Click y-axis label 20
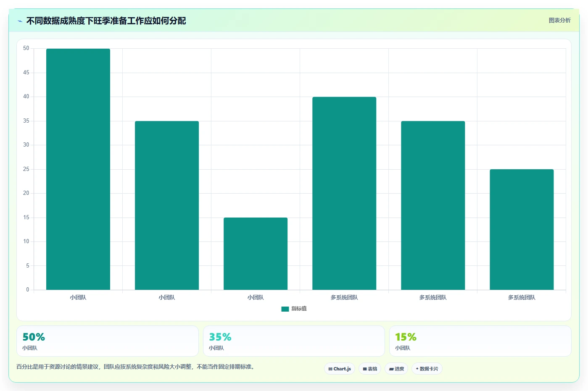The height and width of the screenshot is (391, 588). pyautogui.click(x=26, y=193)
